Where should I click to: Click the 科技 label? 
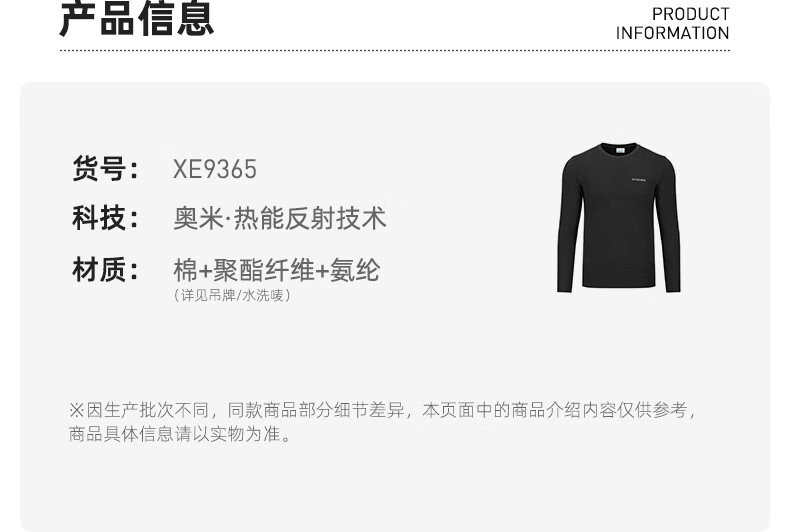[x=106, y=218]
